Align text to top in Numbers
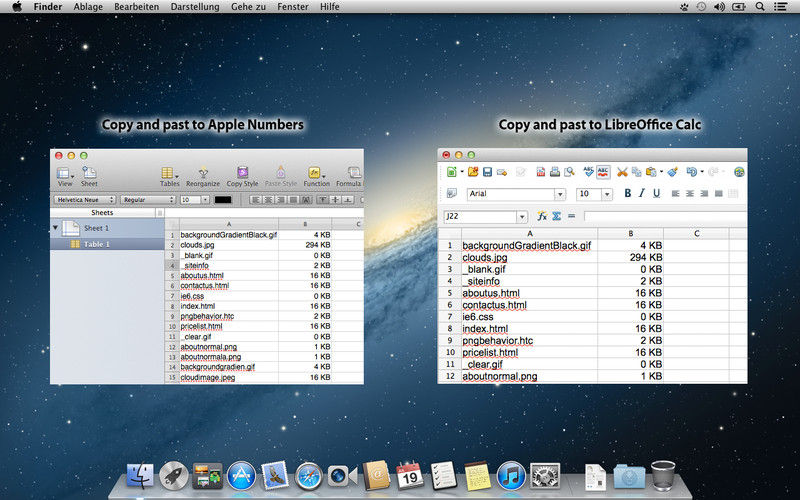This screenshot has height=500, width=800. click(x=323, y=199)
